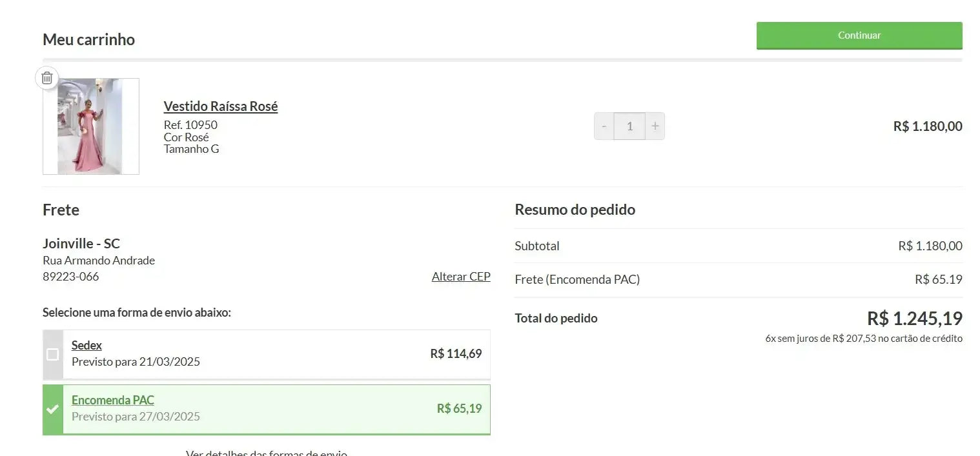This screenshot has height=456, width=980.
Task: Open the Vestido Raíssa Rosé product link
Action: (x=221, y=106)
